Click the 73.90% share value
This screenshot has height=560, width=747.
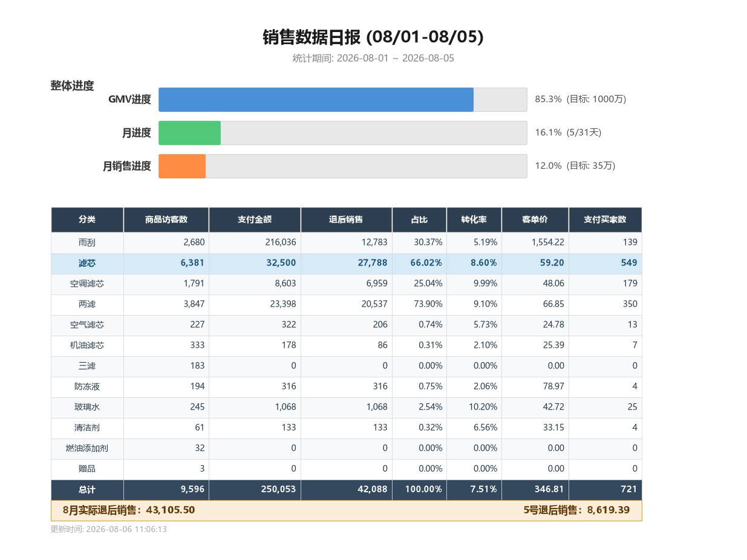click(428, 304)
